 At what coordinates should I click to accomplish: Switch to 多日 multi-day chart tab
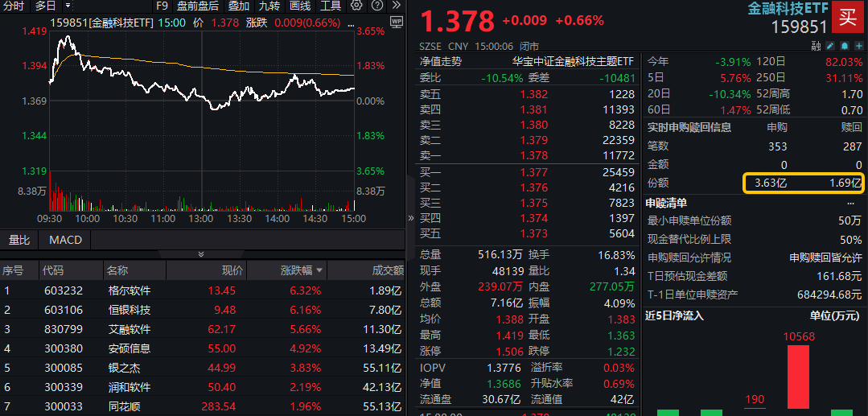(x=45, y=6)
